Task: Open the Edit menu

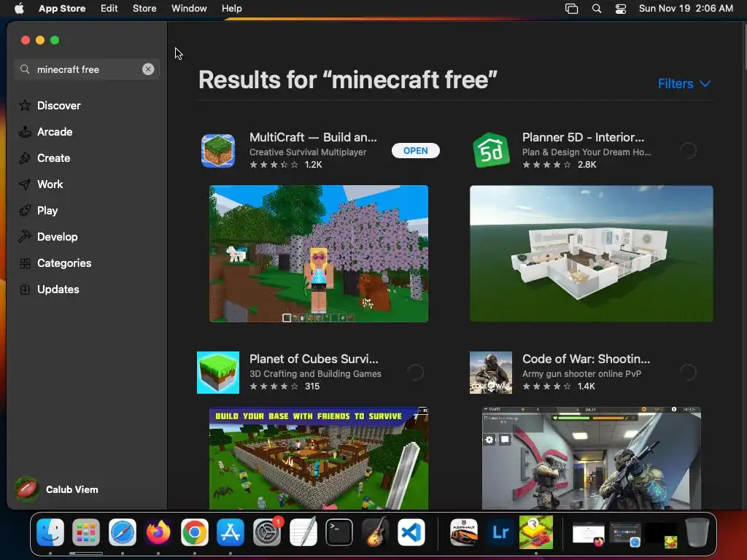Action: pos(109,8)
